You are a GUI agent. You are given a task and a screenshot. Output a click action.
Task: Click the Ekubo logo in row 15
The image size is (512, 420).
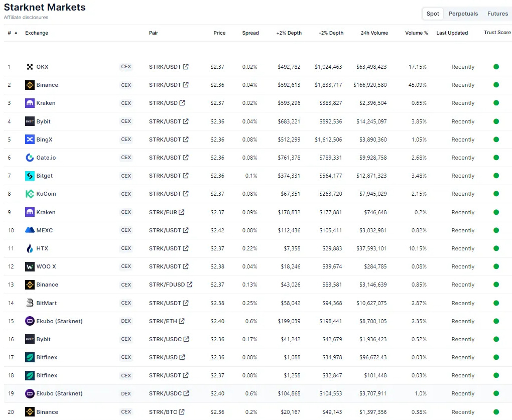30,321
